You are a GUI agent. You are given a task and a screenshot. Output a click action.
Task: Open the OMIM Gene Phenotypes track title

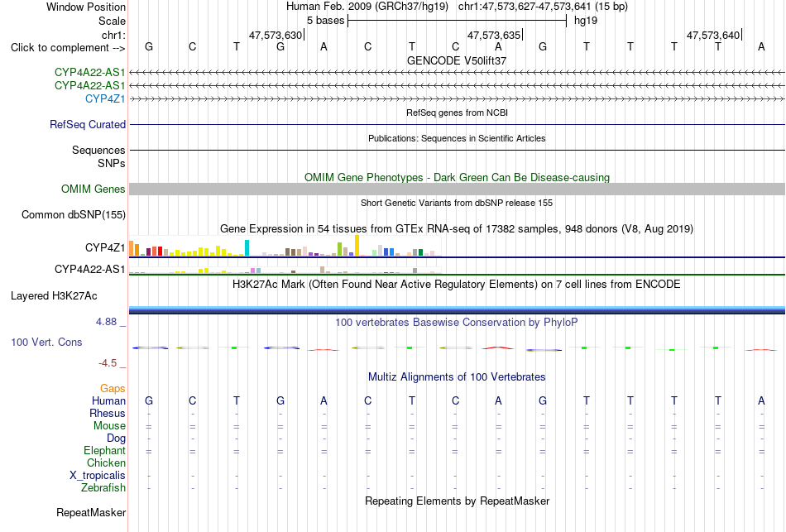click(457, 178)
